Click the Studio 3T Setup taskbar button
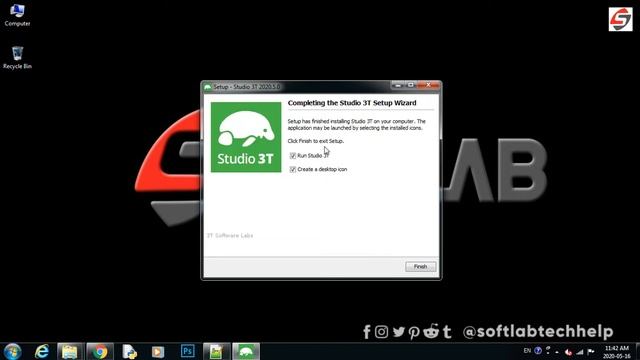Viewport: 640px width, 360px height. coord(246,351)
